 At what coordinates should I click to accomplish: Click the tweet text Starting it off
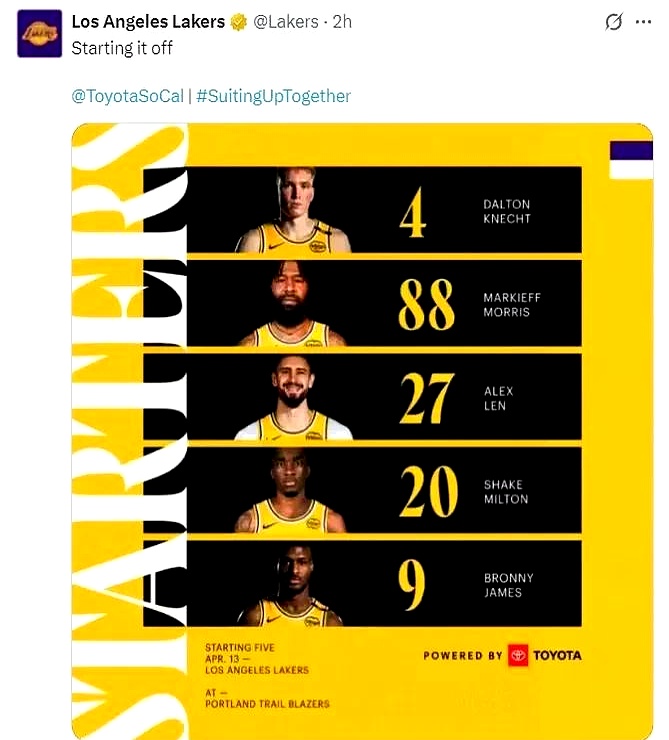(x=122, y=48)
